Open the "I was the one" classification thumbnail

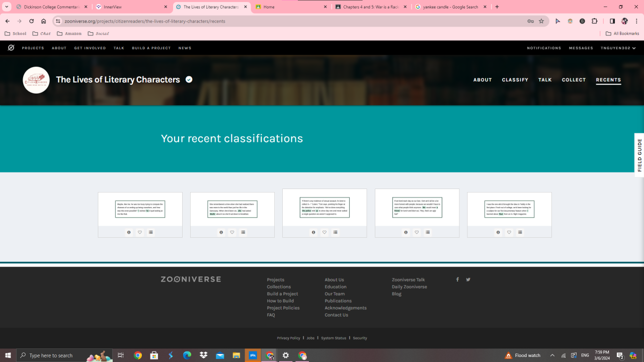point(510,209)
